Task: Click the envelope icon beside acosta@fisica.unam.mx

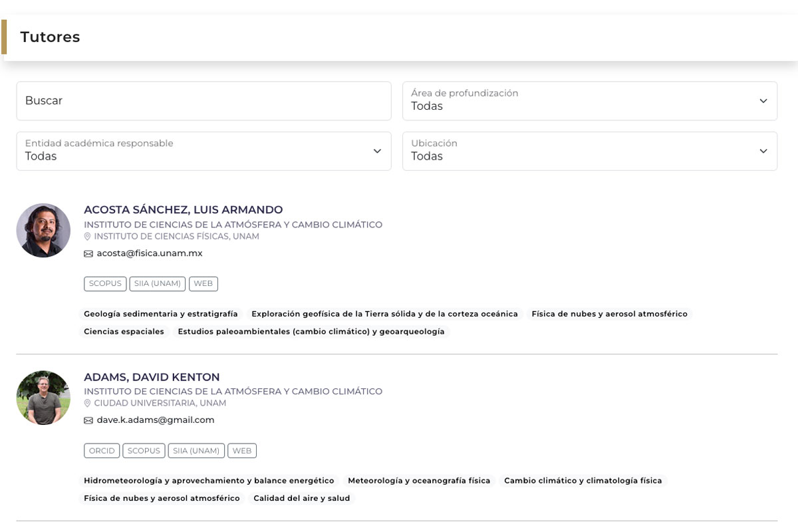Action: [88, 254]
